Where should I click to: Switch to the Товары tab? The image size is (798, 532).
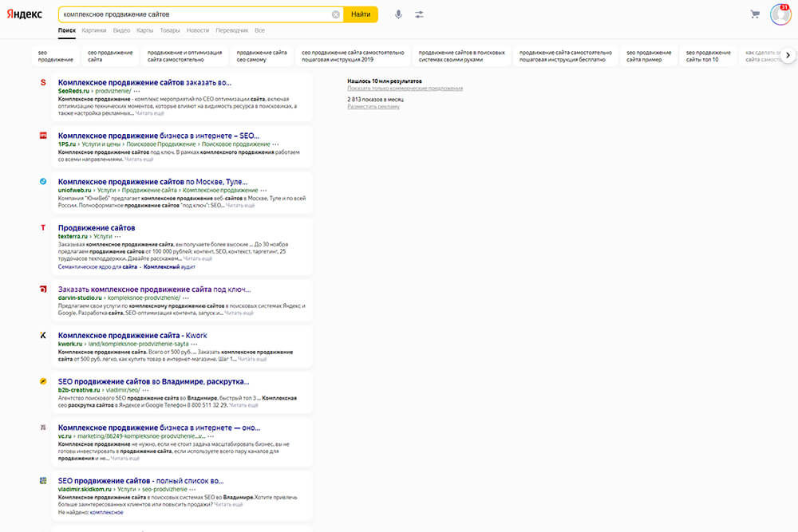[170, 30]
